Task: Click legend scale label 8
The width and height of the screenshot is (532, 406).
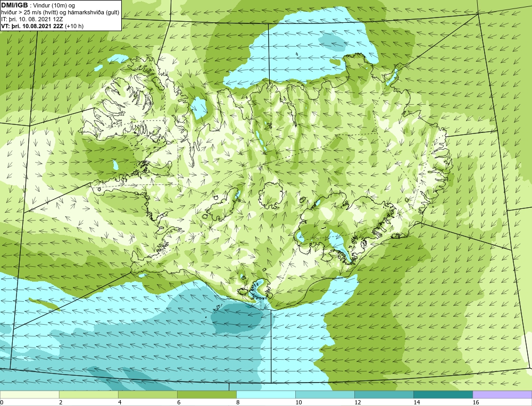Action: 238,403
